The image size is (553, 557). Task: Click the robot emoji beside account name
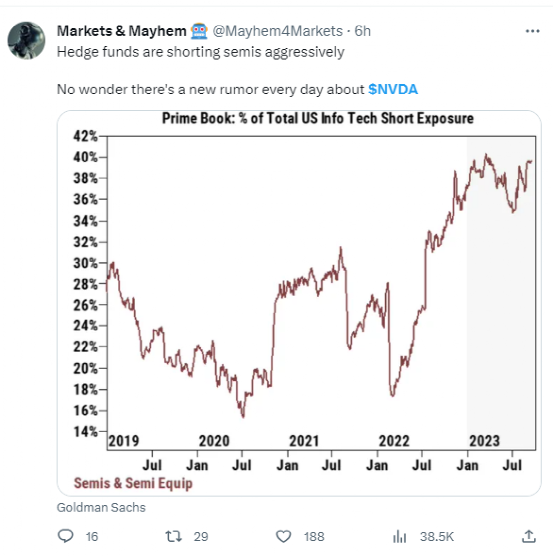(x=199, y=31)
